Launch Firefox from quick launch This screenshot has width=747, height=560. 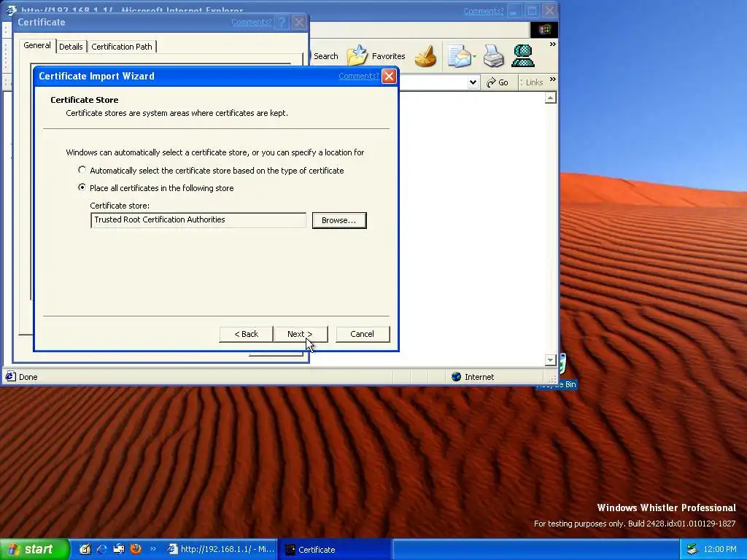[x=136, y=549]
